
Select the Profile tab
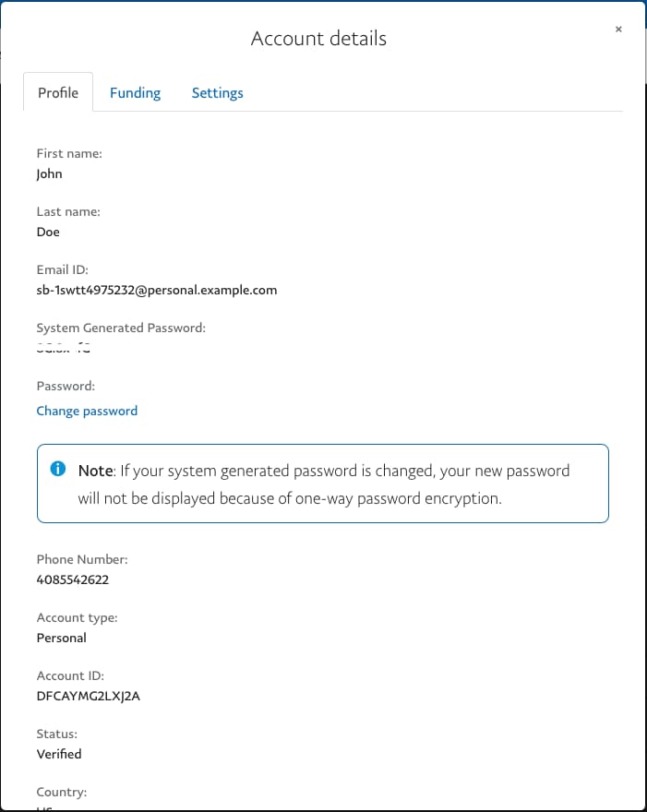58,92
